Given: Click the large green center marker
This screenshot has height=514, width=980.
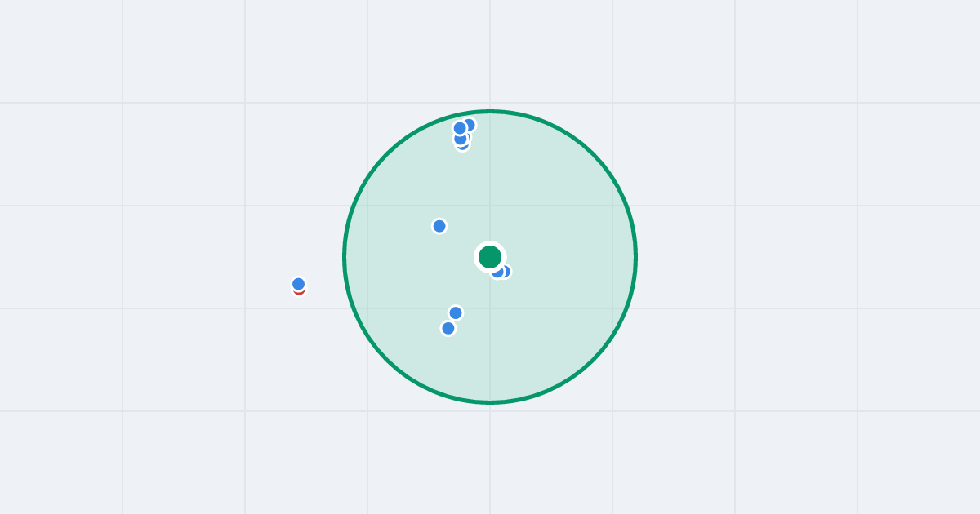Looking at the screenshot, I should [490, 257].
